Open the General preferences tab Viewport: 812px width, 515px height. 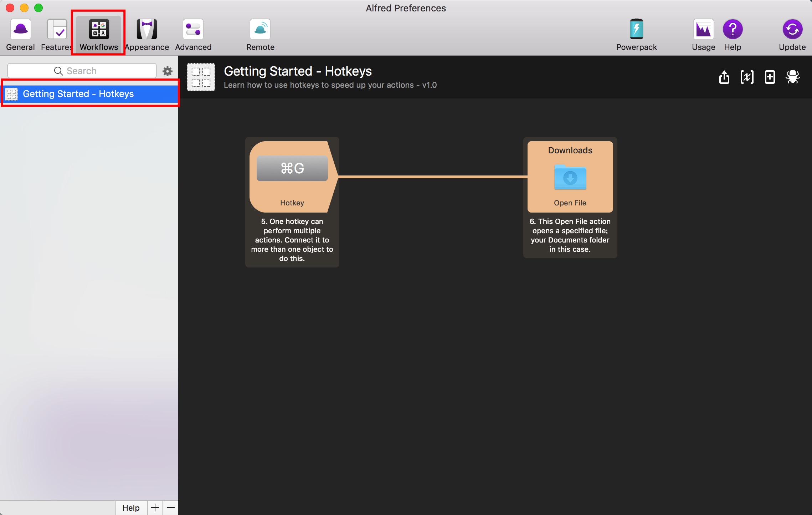(20, 35)
